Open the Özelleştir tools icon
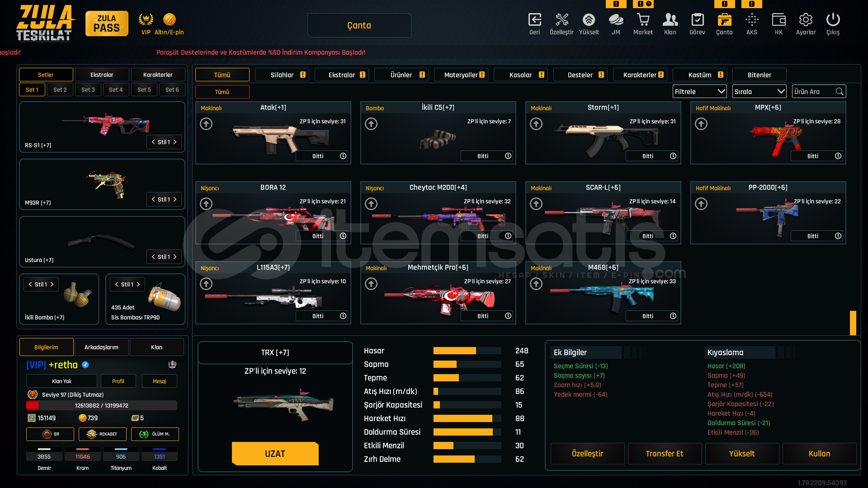This screenshot has height=488, width=868. (x=561, y=20)
